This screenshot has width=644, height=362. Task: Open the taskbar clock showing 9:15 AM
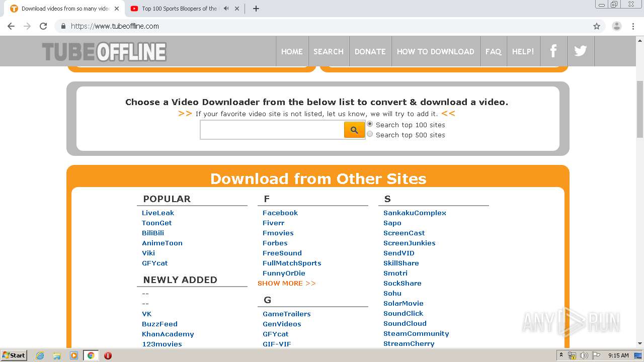coord(619,355)
